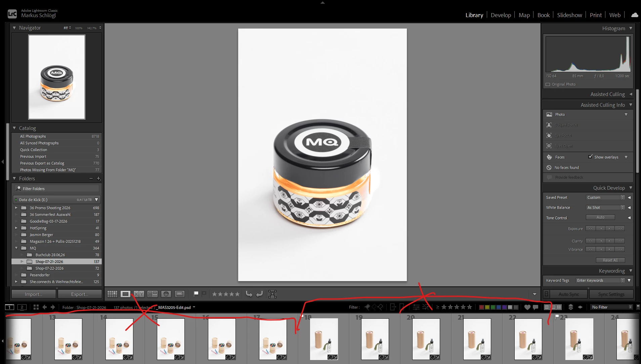The image size is (641, 364).
Task: Toggle filter by kind selector
Action: tap(553, 307)
